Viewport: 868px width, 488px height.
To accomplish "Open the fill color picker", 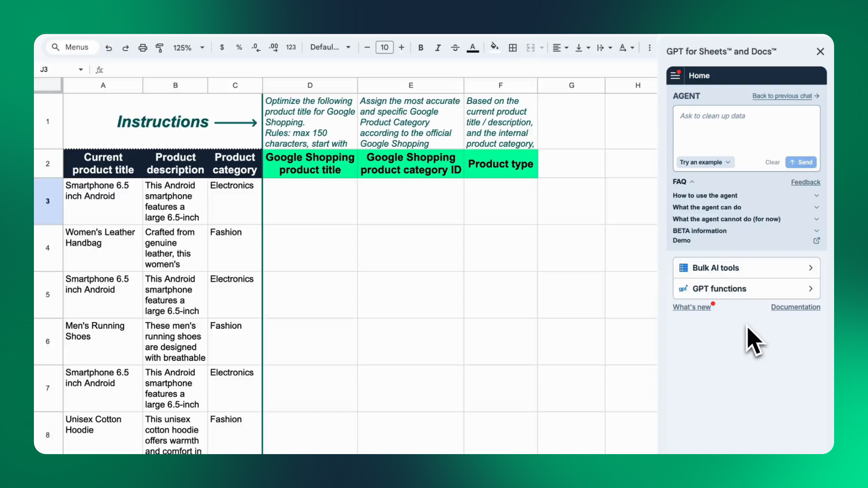I will click(494, 47).
